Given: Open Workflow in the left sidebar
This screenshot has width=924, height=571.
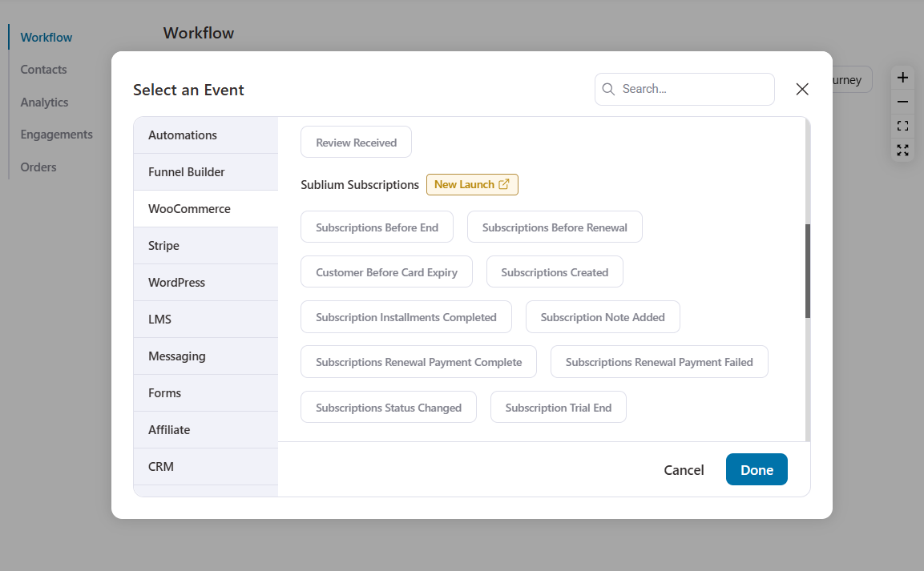Looking at the screenshot, I should (46, 37).
